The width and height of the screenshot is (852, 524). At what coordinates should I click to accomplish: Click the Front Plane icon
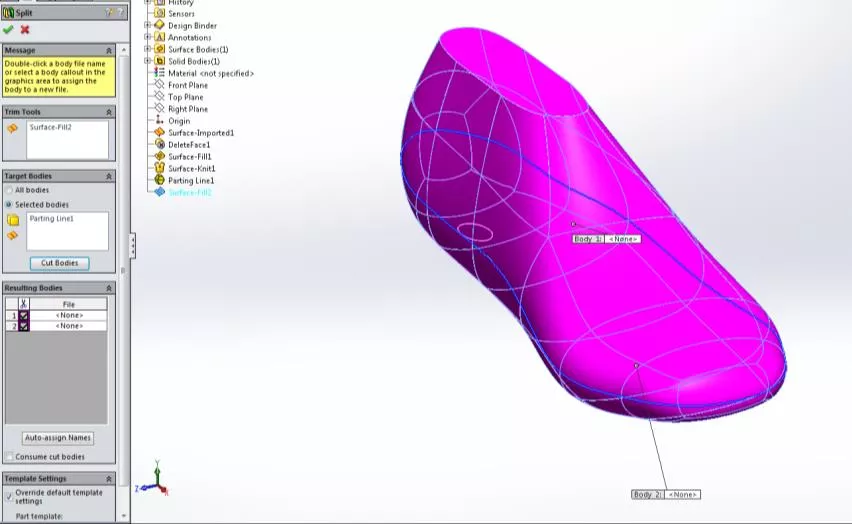pos(159,85)
